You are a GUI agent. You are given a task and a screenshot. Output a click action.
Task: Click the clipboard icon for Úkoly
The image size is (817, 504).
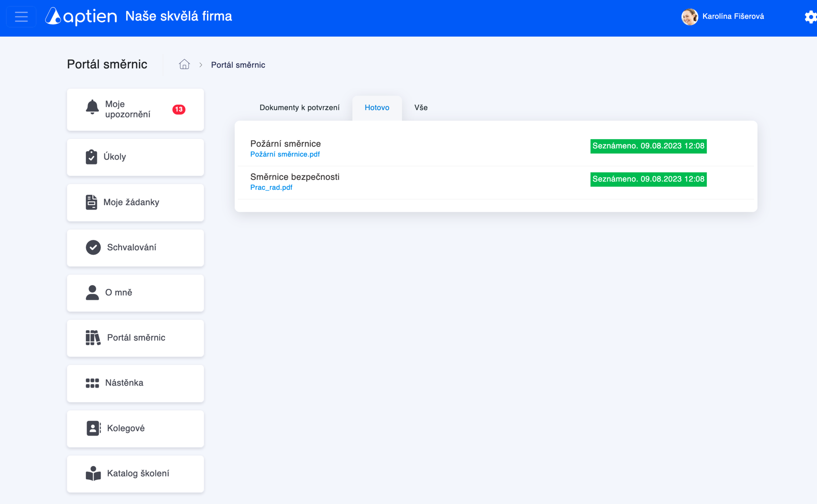coord(91,157)
